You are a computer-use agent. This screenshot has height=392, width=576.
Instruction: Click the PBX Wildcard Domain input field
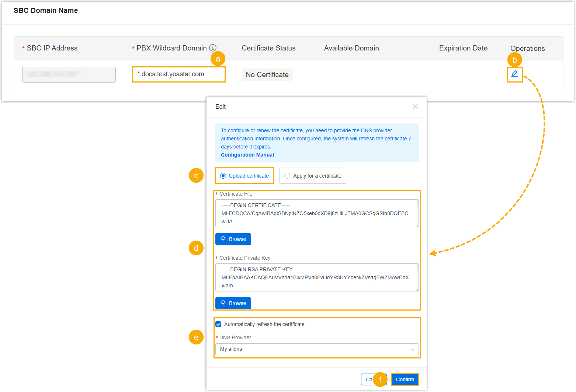point(178,74)
